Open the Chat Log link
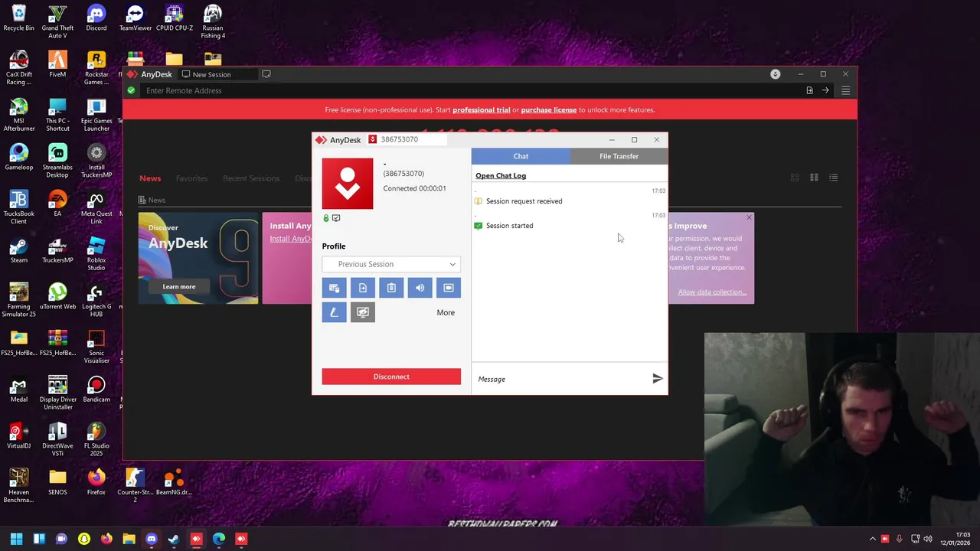This screenshot has height=551, width=980. [x=501, y=175]
